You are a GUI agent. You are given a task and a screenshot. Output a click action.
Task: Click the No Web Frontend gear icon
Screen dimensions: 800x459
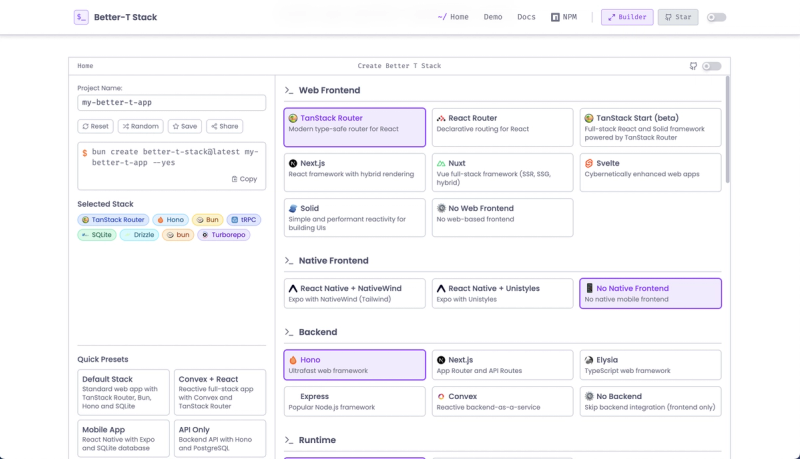coord(441,208)
